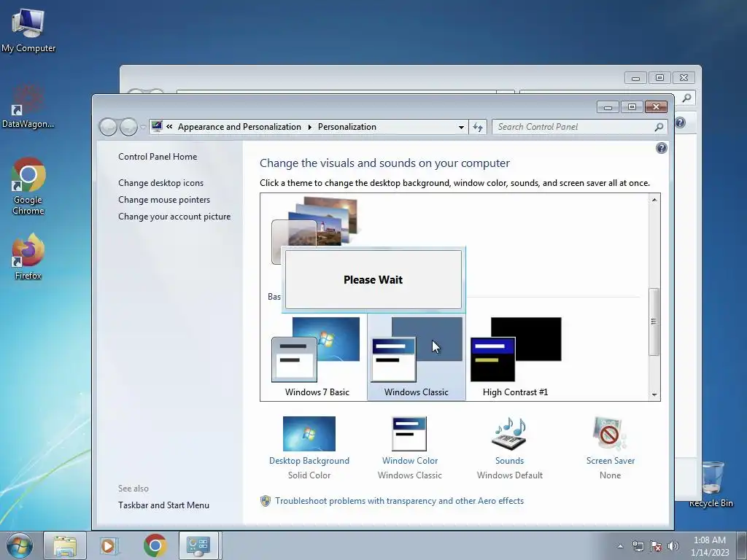Open Change mouse pointers link
747x560 pixels.
pos(164,200)
